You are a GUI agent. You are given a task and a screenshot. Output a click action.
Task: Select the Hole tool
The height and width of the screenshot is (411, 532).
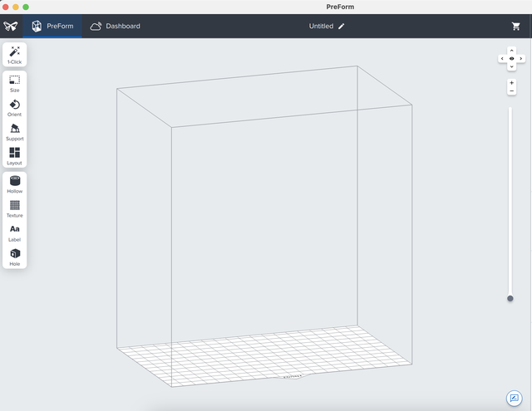tap(14, 256)
